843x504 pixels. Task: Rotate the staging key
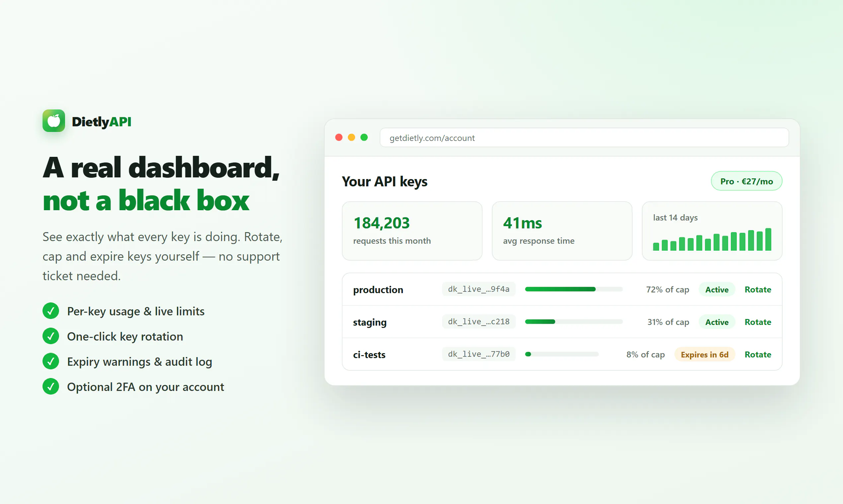(758, 322)
